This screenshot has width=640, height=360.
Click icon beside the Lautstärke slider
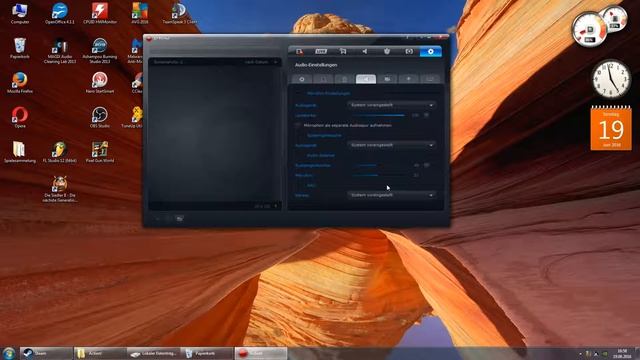click(x=427, y=116)
